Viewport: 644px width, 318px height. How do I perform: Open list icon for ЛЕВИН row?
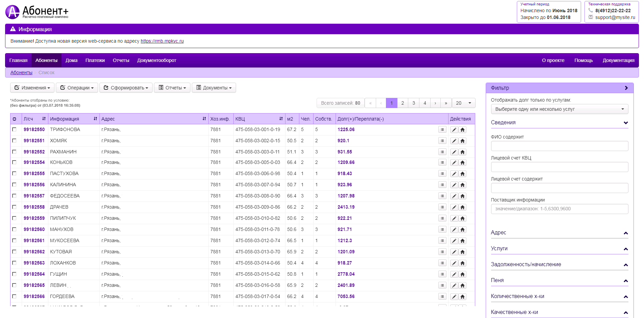click(442, 285)
